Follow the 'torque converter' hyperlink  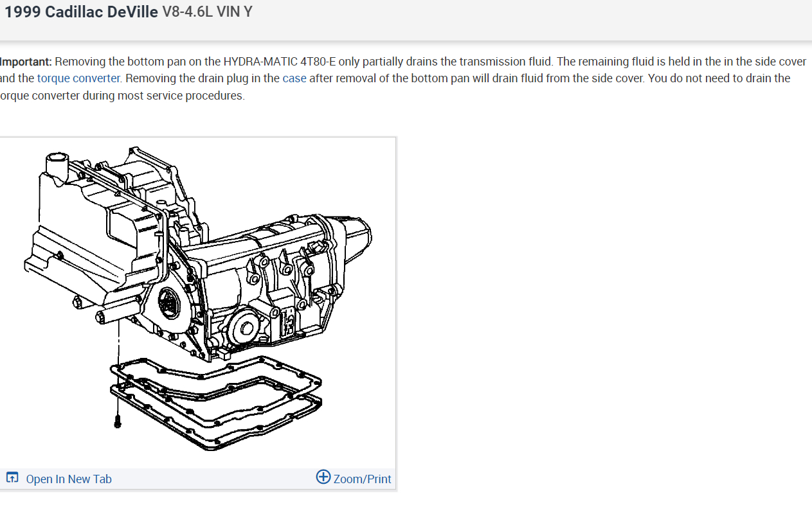point(78,78)
